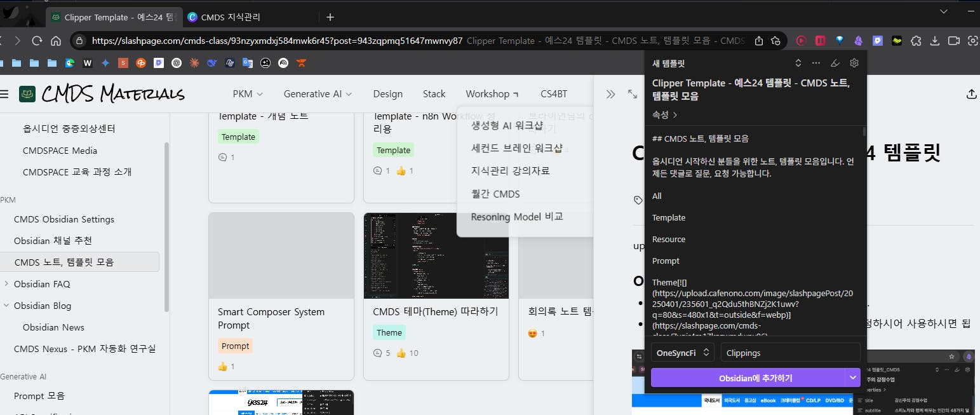The height and width of the screenshot is (415, 980).
Task: Activate the clipper highlighter icon
Action: coord(835,63)
